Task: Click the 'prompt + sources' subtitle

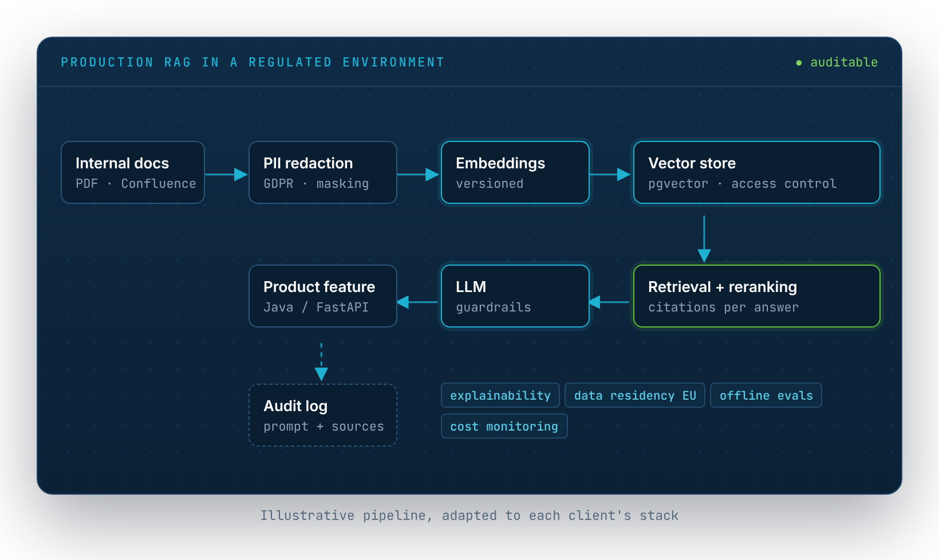Action: click(x=323, y=426)
